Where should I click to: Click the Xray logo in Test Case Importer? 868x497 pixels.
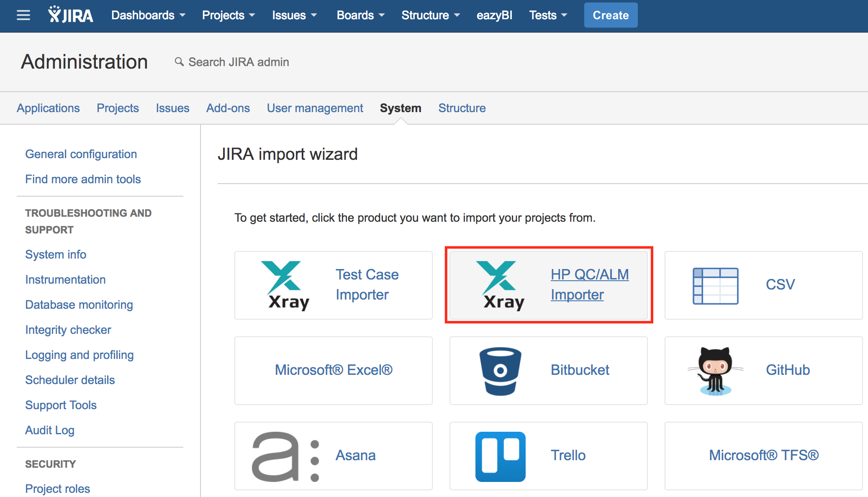click(x=285, y=285)
